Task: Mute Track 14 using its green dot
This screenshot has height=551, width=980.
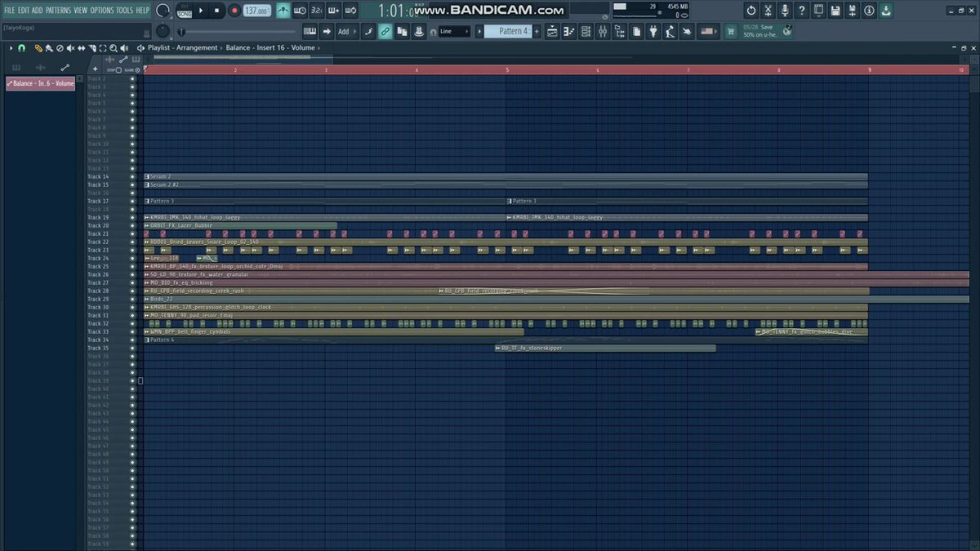Action: click(132, 176)
